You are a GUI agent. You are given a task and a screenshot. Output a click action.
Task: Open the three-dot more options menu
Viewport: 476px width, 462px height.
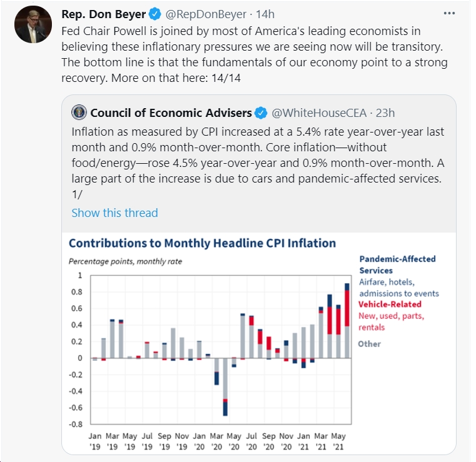pyautogui.click(x=449, y=13)
